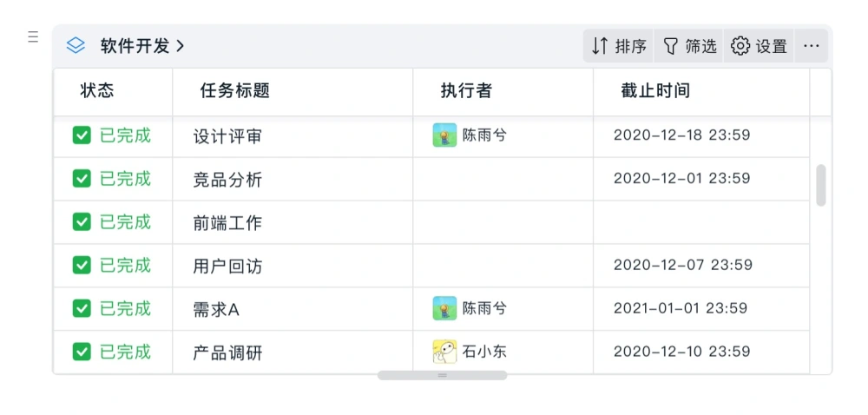The width and height of the screenshot is (868, 415).
Task: Open the 前端工作 task title
Action: point(227,223)
